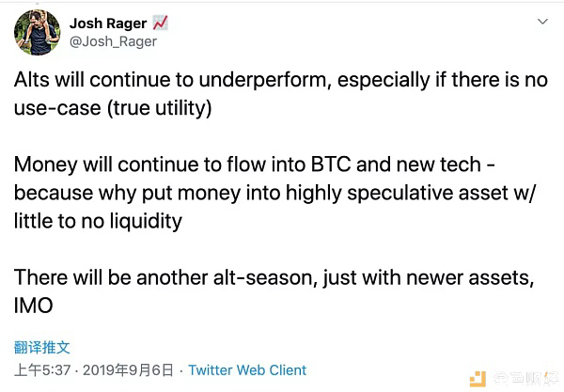The image size is (564, 392).
Task: Click the 翻译推文 translate tweet link
Action: point(41,348)
